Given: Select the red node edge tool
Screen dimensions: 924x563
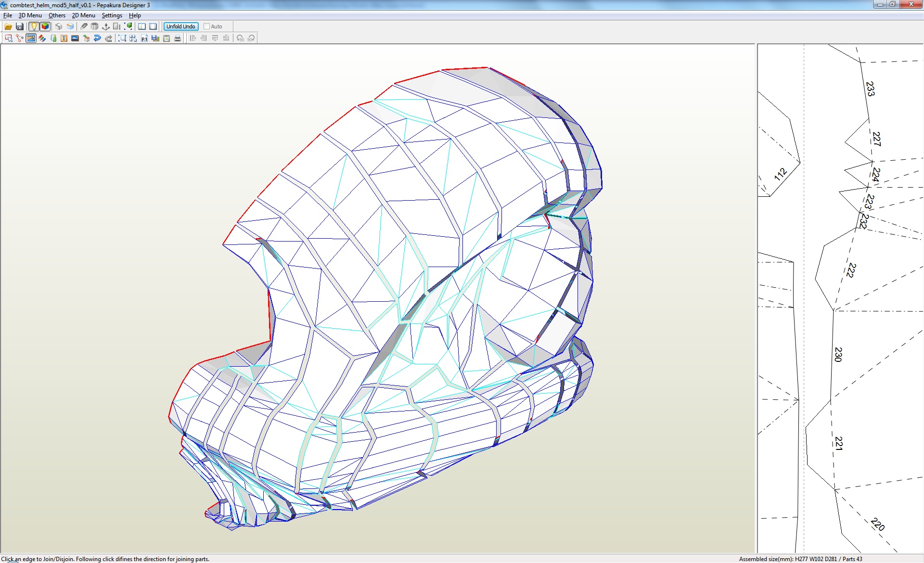Looking at the screenshot, I should click(20, 38).
